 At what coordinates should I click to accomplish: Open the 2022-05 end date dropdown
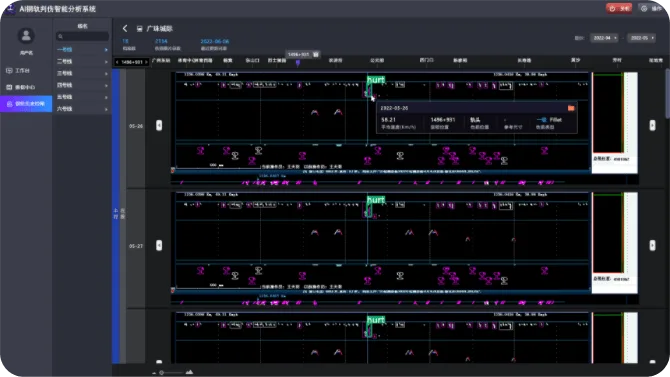tap(641, 38)
